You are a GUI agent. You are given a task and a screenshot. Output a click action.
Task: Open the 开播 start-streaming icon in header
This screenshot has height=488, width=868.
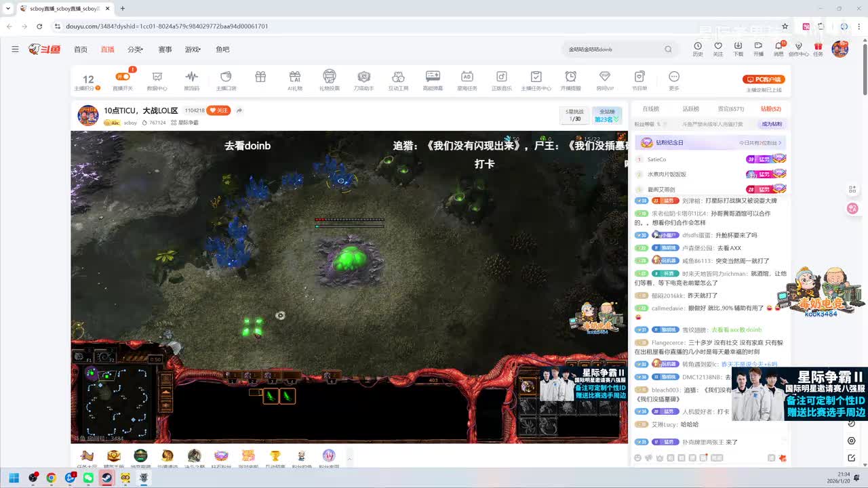(x=758, y=49)
